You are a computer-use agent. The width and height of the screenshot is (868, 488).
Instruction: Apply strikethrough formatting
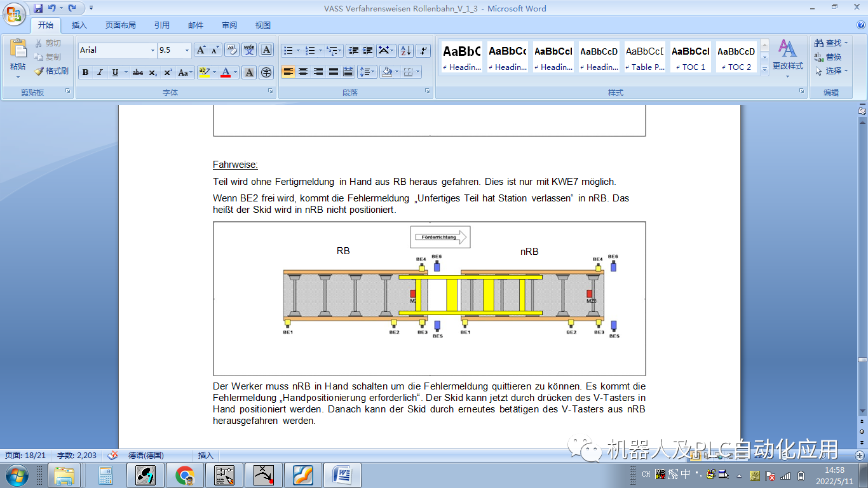click(x=138, y=72)
